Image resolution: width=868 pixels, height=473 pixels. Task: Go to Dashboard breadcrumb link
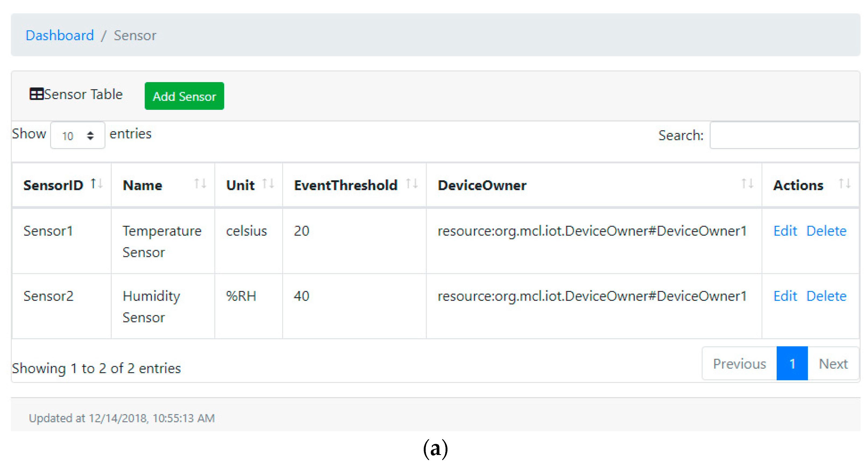tap(60, 35)
